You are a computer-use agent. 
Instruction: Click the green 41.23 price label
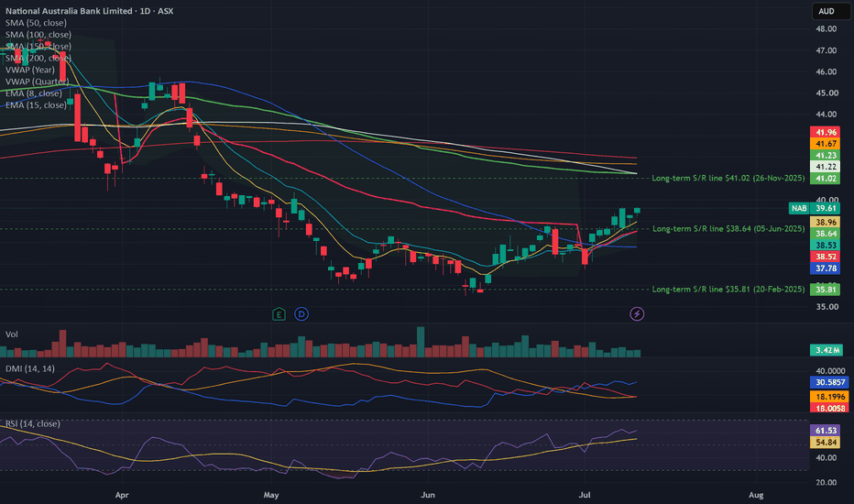pyautogui.click(x=825, y=155)
